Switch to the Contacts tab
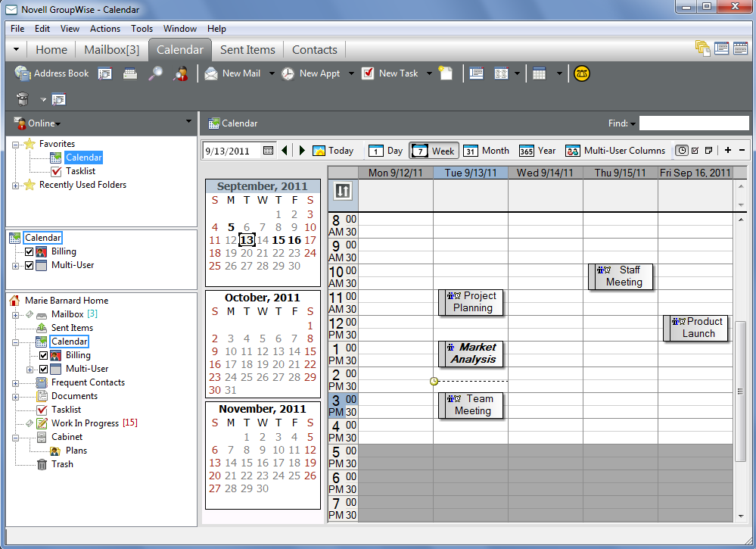 pos(314,50)
